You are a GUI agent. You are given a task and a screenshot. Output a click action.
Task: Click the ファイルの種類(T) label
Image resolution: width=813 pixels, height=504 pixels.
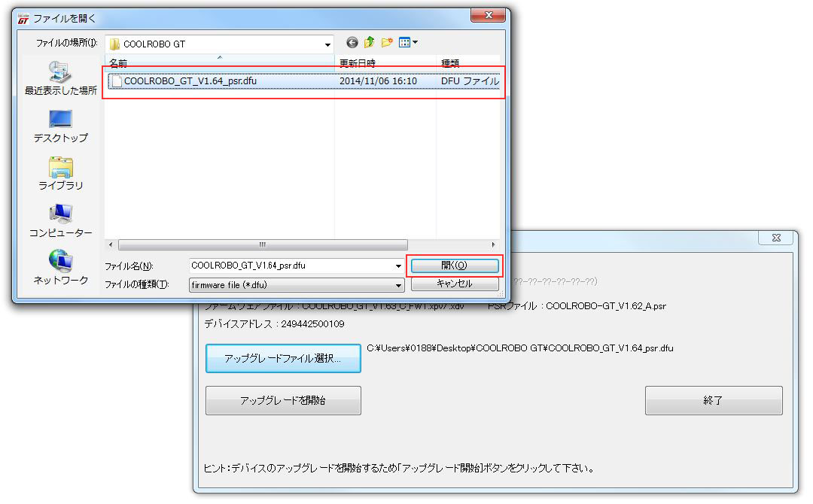coord(137,284)
